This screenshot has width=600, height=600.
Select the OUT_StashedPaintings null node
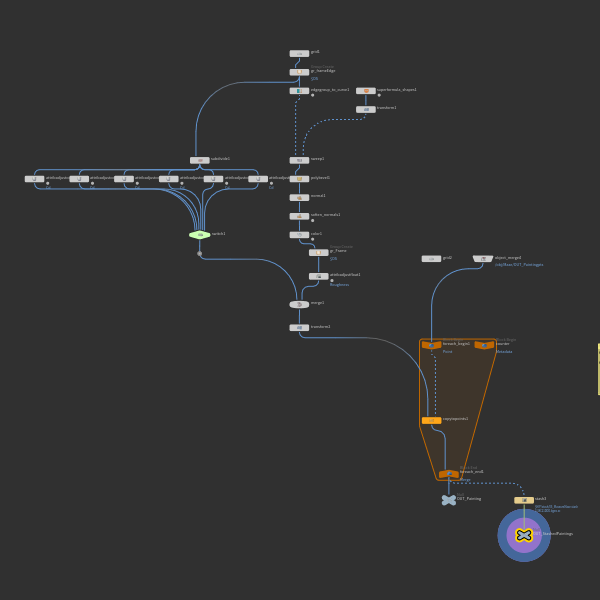(x=524, y=535)
